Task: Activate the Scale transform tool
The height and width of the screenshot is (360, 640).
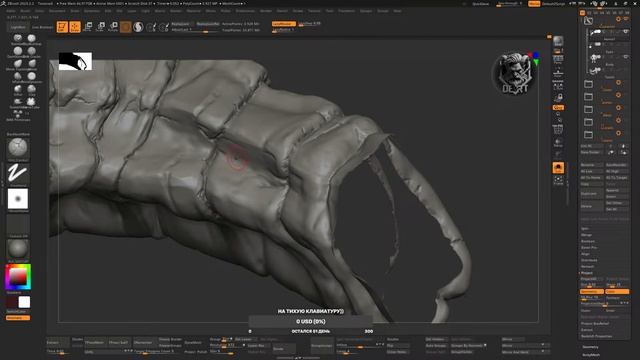Action: pyautogui.click(x=100, y=27)
